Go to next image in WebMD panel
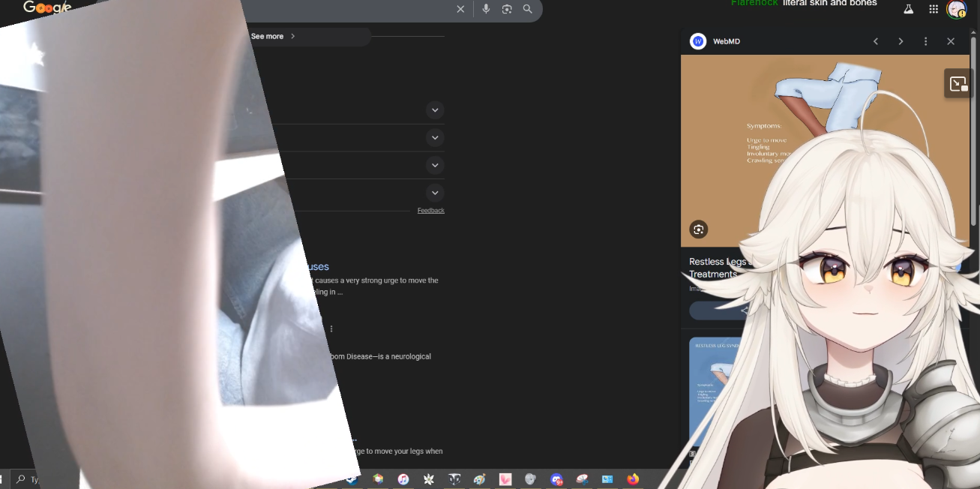Image resolution: width=980 pixels, height=489 pixels. (x=901, y=41)
